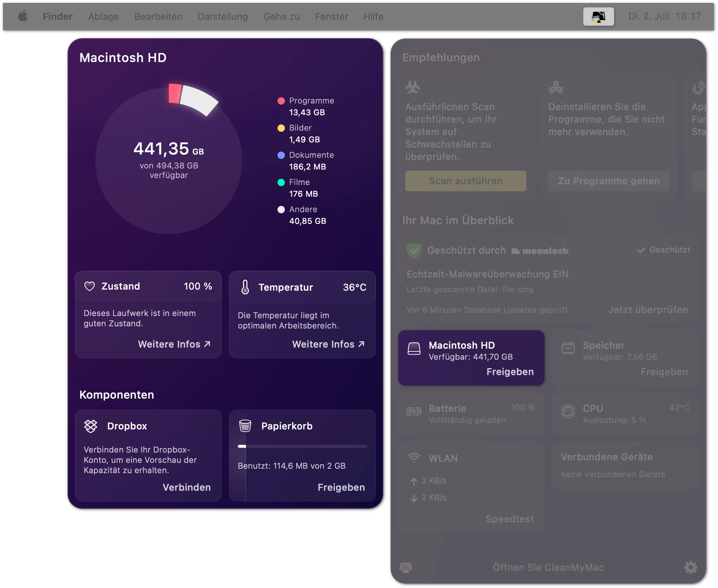
Task: Click the Papierkorb usage progress bar
Action: click(x=302, y=446)
